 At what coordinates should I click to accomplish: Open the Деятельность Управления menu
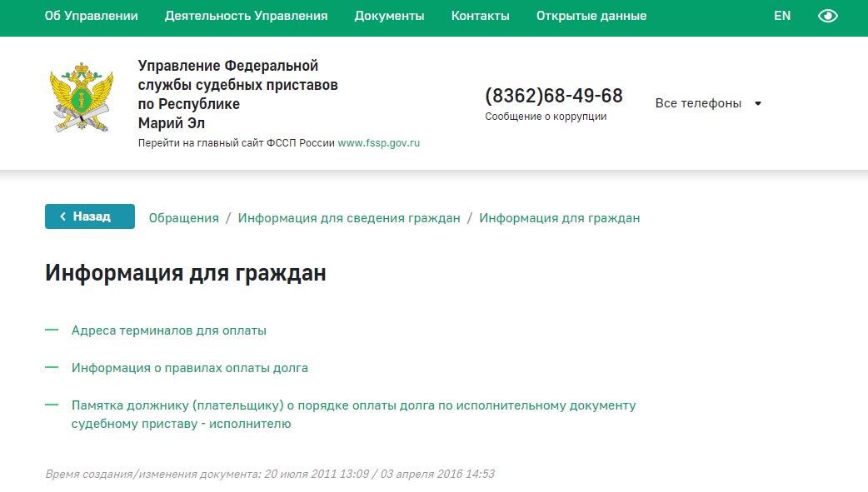(246, 15)
